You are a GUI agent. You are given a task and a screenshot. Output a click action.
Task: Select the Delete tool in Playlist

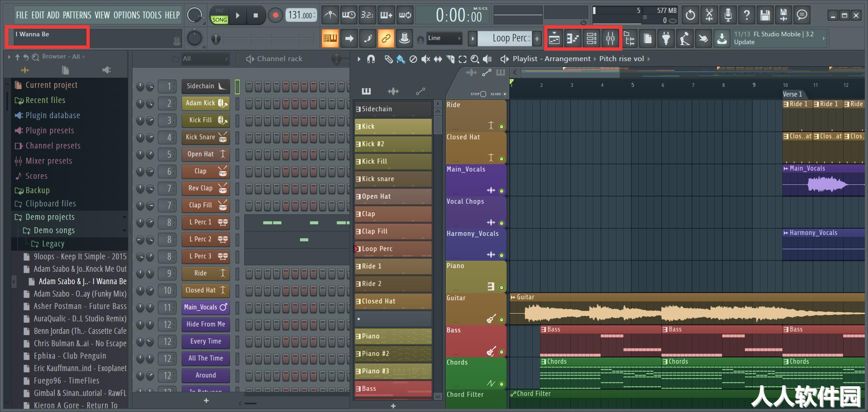click(413, 59)
